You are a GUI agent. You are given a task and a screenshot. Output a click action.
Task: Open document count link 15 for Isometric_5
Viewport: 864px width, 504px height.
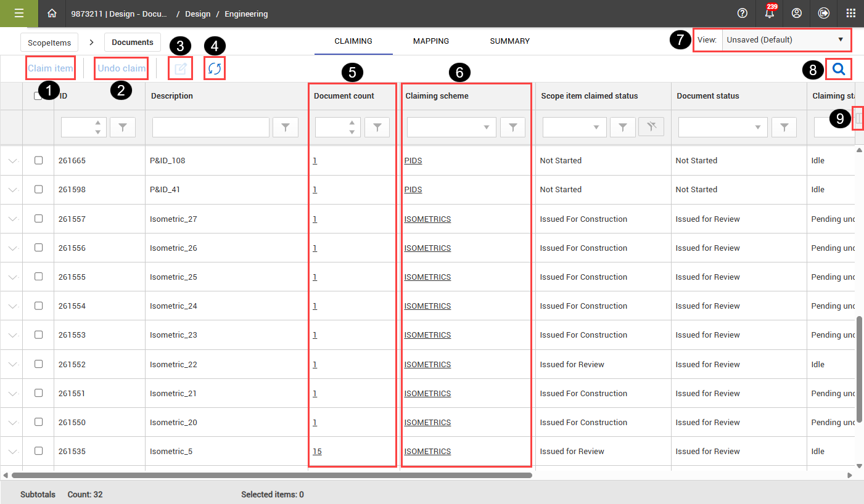click(x=317, y=452)
